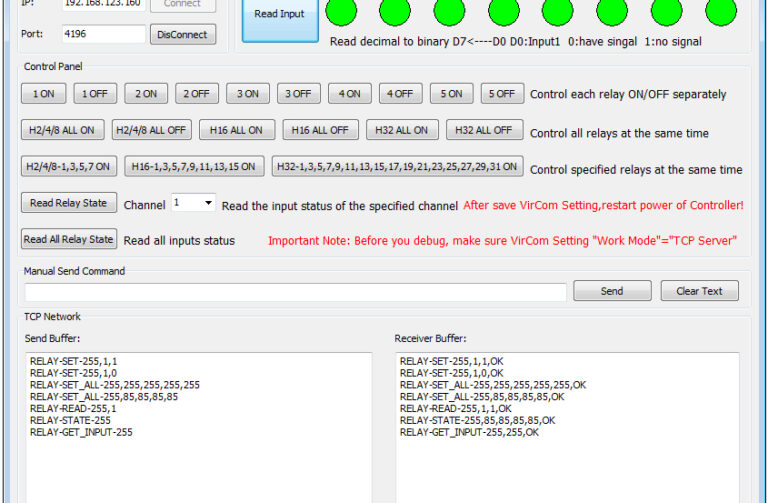Click the H32 odd relays ON button
The image size is (768, 503).
(x=398, y=166)
